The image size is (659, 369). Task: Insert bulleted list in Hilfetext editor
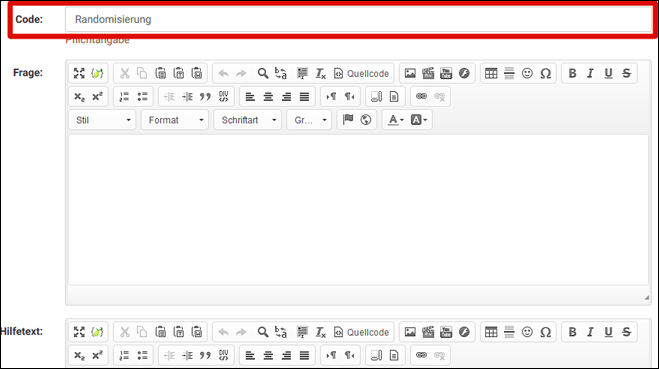click(142, 355)
